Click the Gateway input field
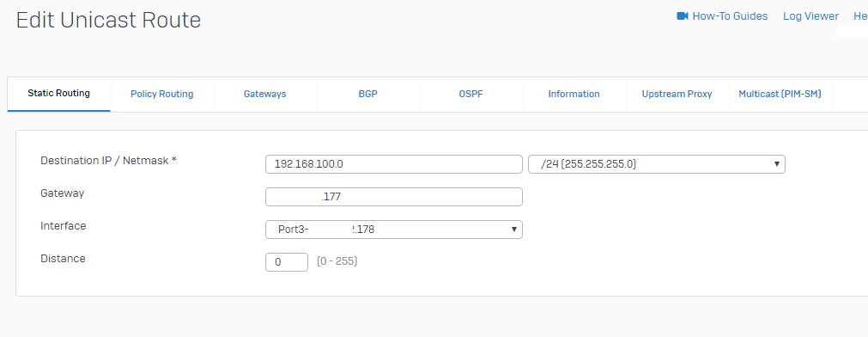The width and height of the screenshot is (868, 337). pos(393,197)
